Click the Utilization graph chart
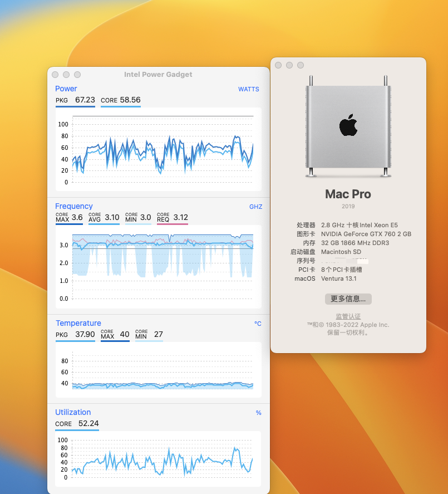 [158, 459]
